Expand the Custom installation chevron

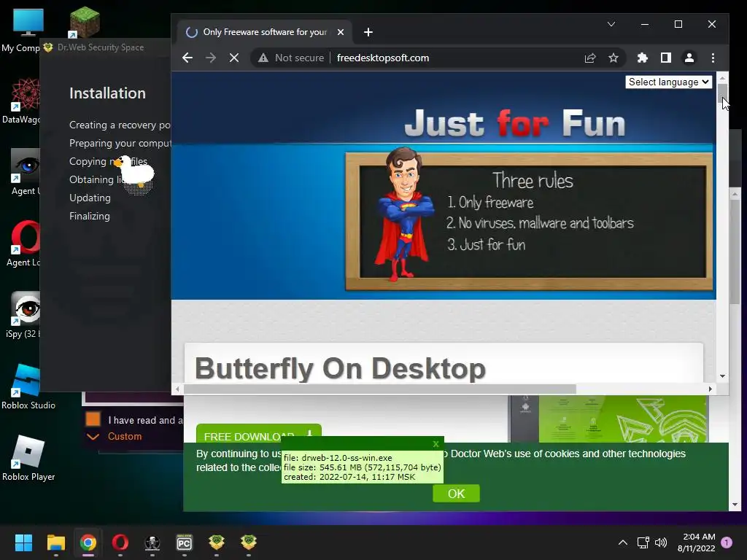click(93, 437)
